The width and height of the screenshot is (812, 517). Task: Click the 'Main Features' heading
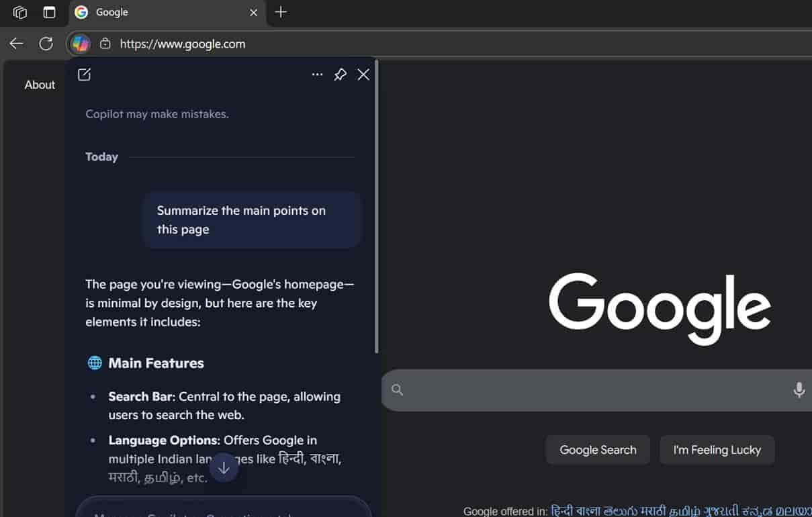156,363
